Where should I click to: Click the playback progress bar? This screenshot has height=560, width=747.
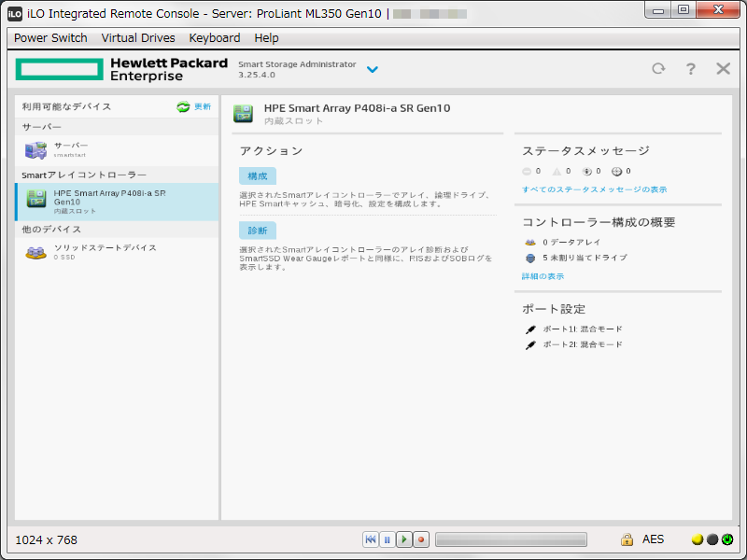(x=511, y=539)
